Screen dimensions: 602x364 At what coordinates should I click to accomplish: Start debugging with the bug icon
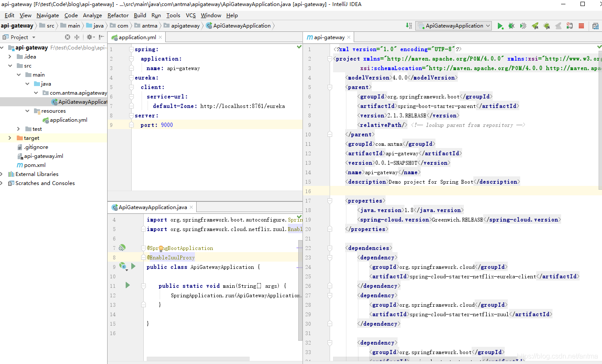[511, 26]
